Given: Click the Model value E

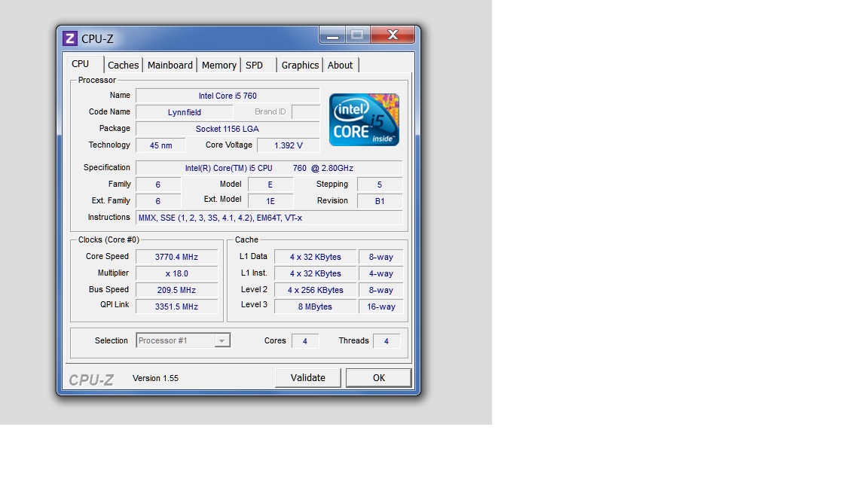Looking at the screenshot, I should [x=270, y=185].
